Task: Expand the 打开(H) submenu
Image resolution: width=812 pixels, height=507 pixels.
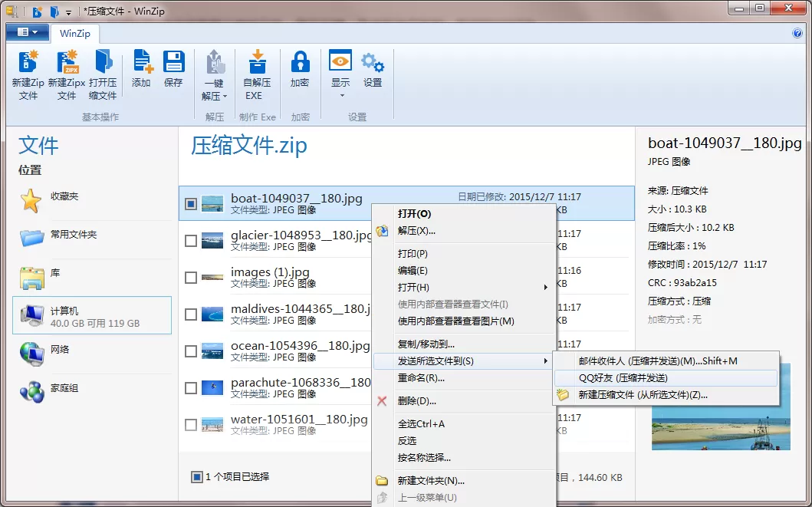Action: coord(545,288)
